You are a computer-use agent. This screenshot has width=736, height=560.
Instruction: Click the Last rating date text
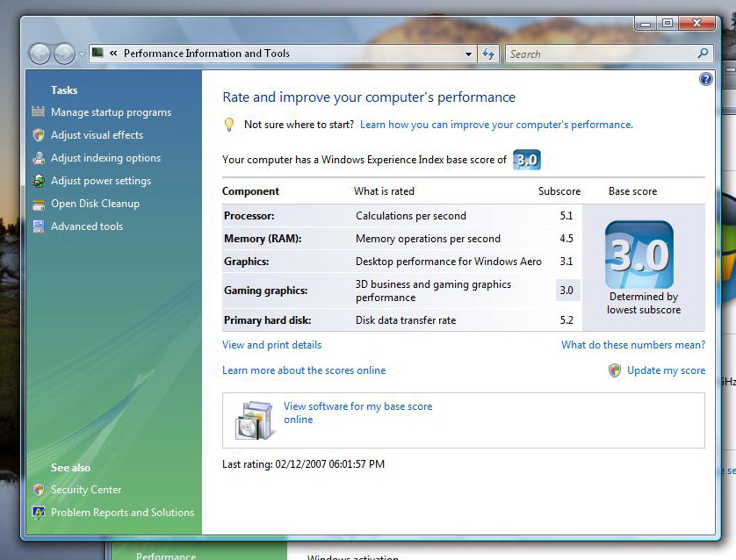[303, 464]
